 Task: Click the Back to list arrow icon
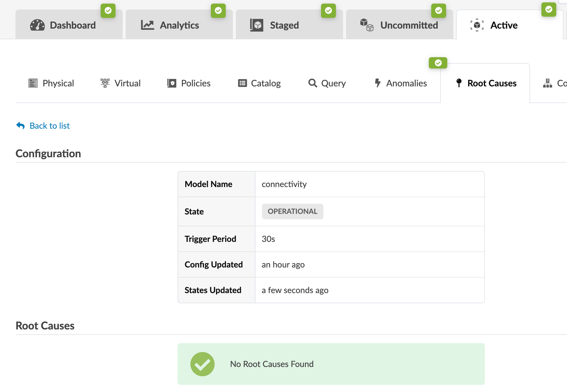coord(21,126)
